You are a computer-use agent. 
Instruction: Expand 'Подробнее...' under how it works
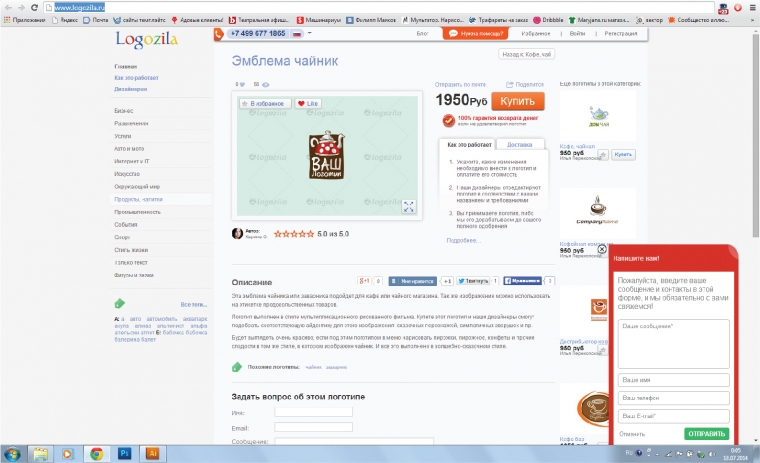click(463, 240)
